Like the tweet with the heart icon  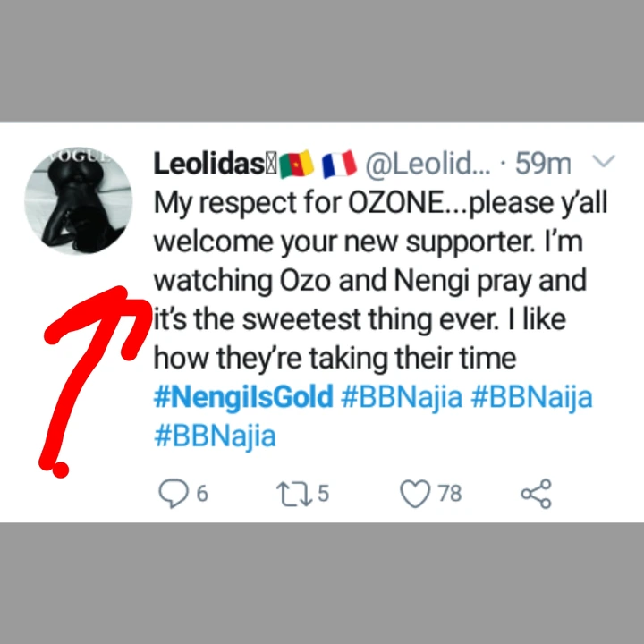(415, 492)
